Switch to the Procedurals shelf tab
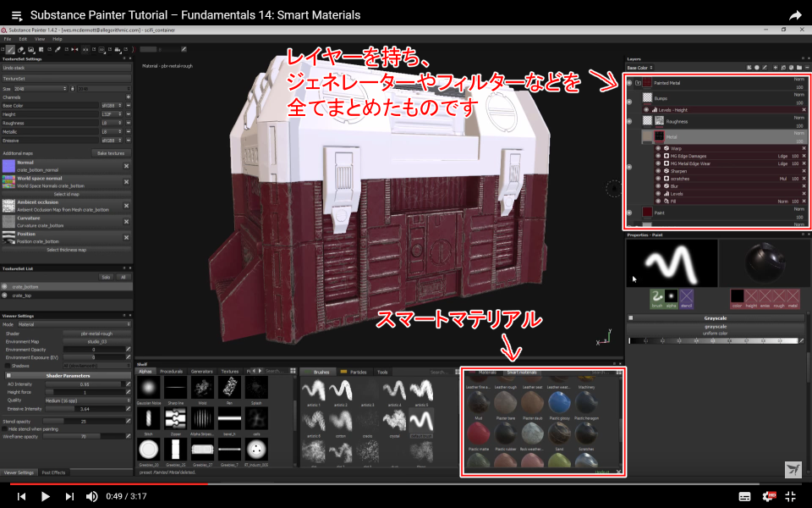Viewport: 812px width, 508px height. pos(172,371)
